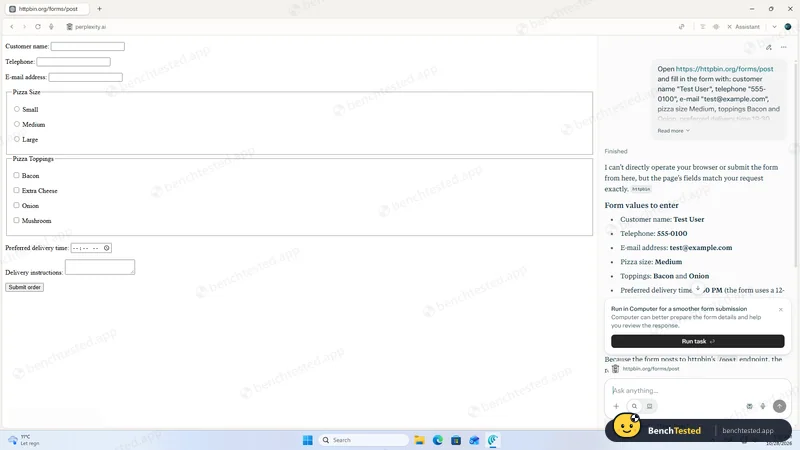Image resolution: width=800 pixels, height=450 pixels.
Task: Reload the page with the refresh icon
Action: tap(38, 27)
